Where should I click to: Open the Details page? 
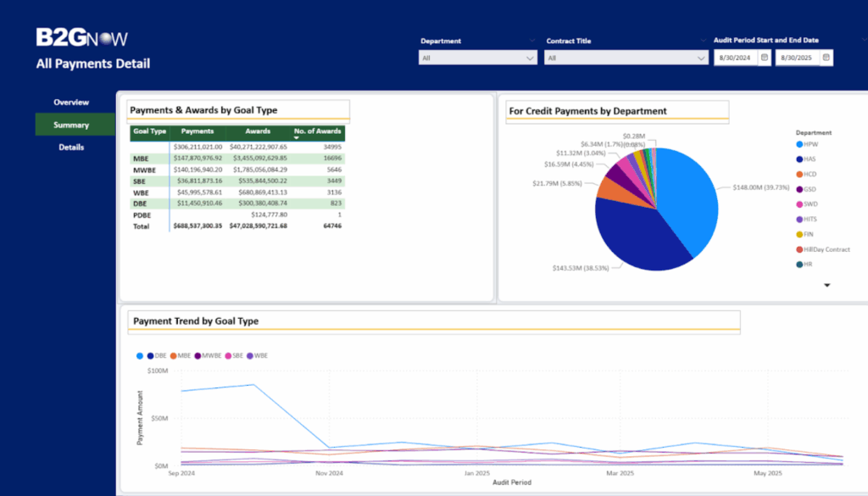[x=71, y=148]
